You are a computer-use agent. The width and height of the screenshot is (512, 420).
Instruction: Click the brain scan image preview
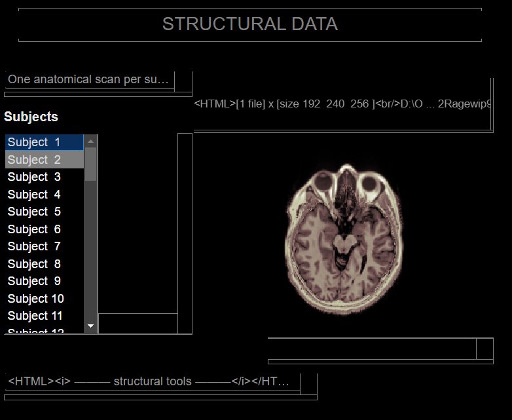coord(342,240)
